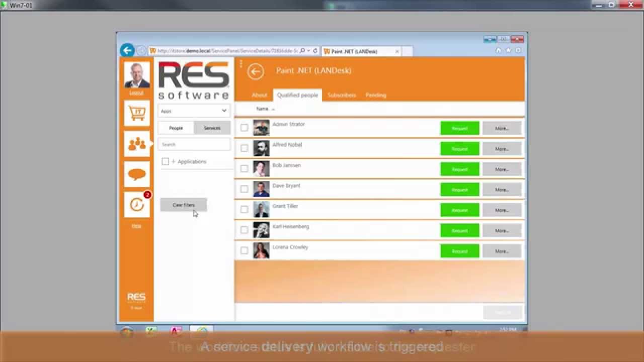Click Alfred Nobel's avatar photo
Image resolution: width=644 pixels, height=362 pixels.
point(261,148)
